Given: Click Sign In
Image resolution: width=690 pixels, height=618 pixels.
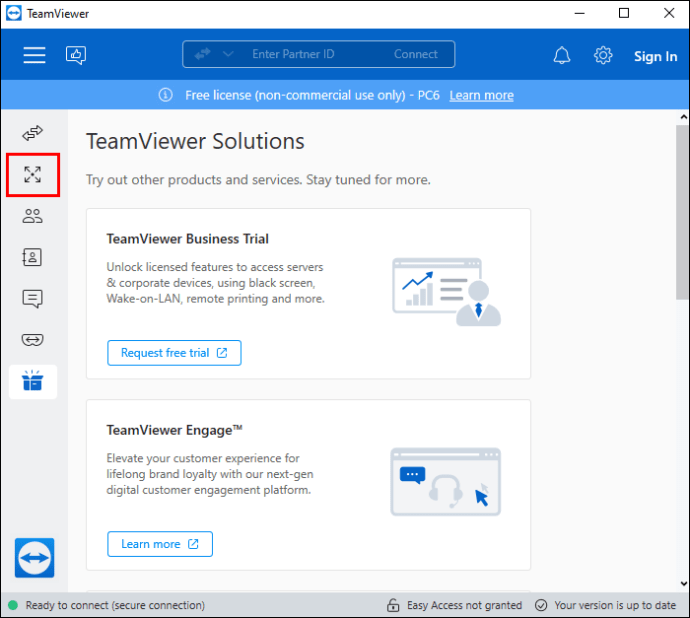Looking at the screenshot, I should 655,56.
